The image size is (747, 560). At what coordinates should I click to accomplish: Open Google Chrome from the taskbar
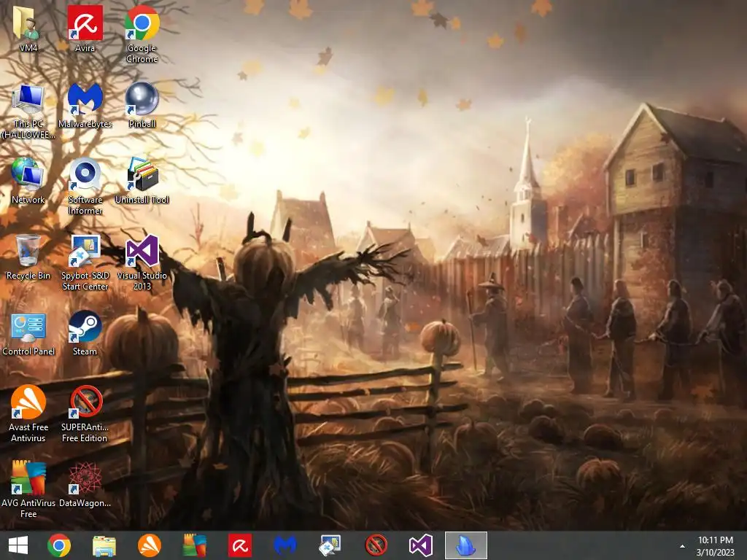[x=59, y=545]
